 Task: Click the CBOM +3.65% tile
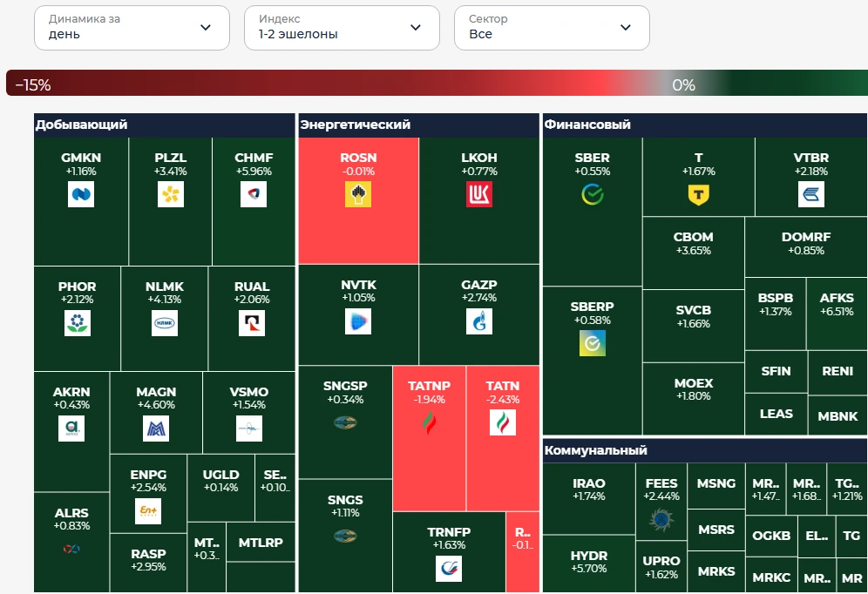click(693, 253)
